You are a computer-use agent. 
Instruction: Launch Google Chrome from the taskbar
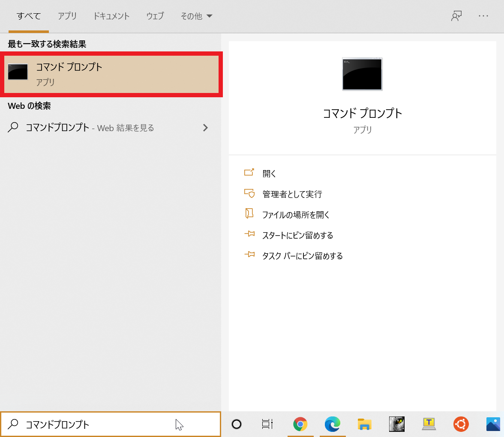point(300,424)
